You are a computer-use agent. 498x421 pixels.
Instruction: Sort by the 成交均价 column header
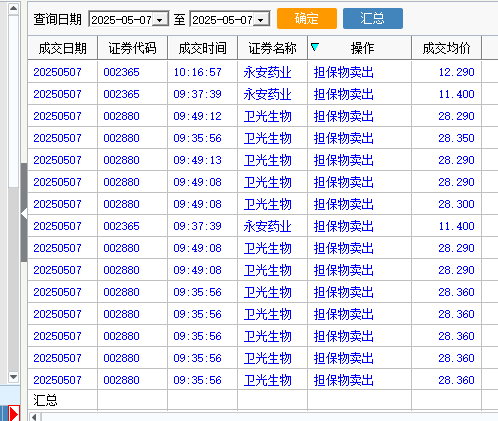click(446, 48)
